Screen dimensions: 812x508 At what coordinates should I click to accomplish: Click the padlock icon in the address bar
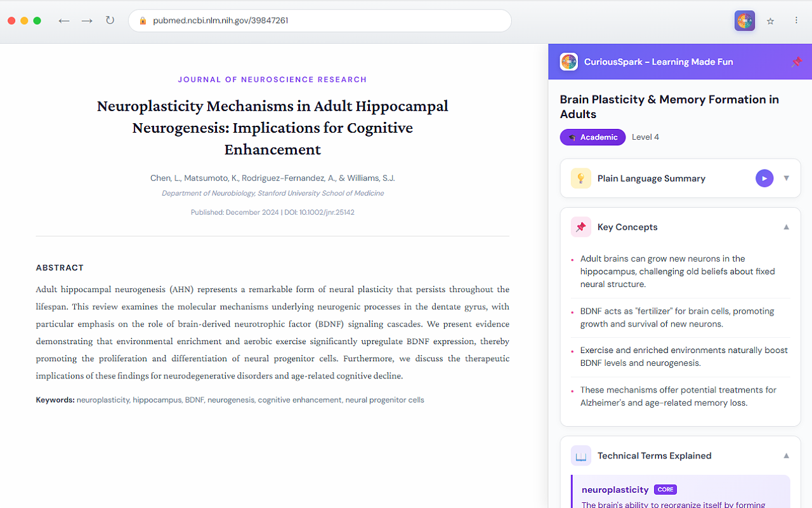point(142,20)
